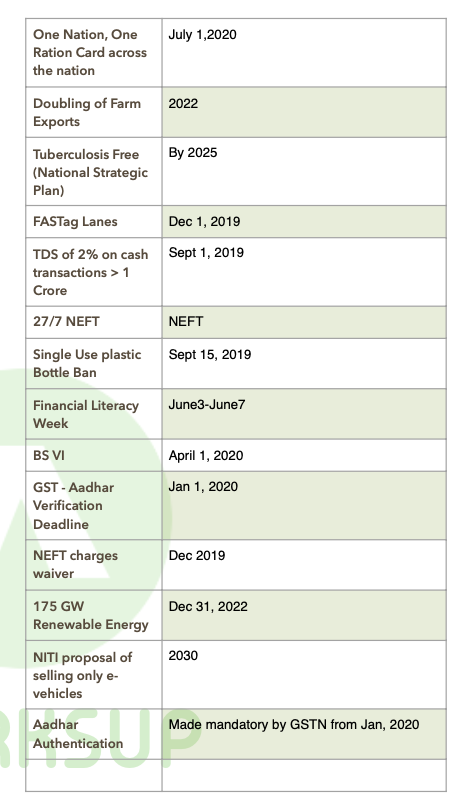458x808 pixels.
Task: Select the 'One Nation, One Ration Card' cell
Action: 94,53
